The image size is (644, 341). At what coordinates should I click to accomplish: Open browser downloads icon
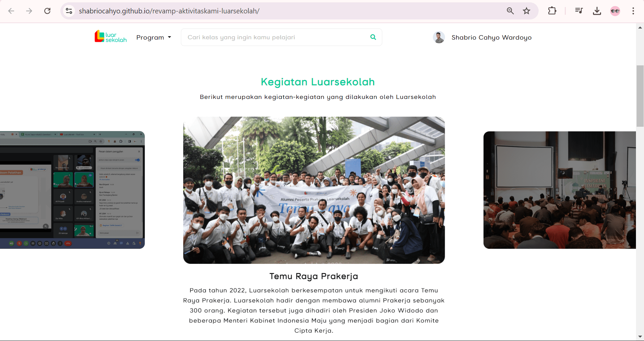click(x=597, y=11)
